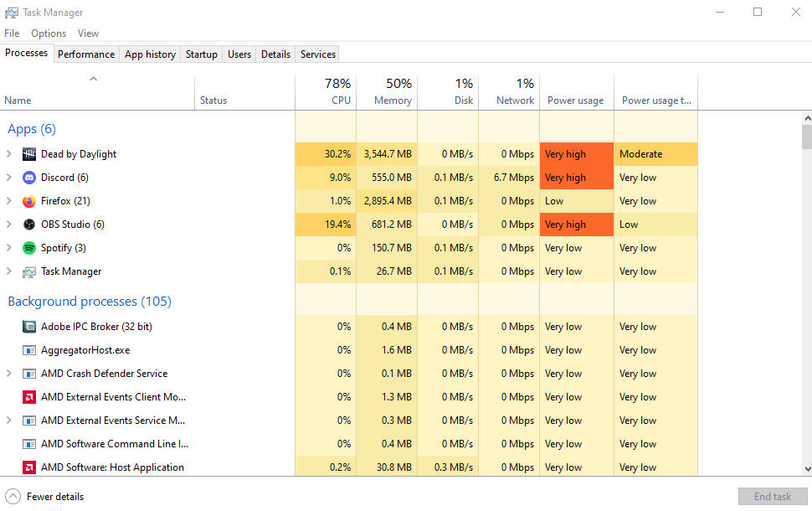
Task: Sort by the Network column header
Action: tap(509, 93)
